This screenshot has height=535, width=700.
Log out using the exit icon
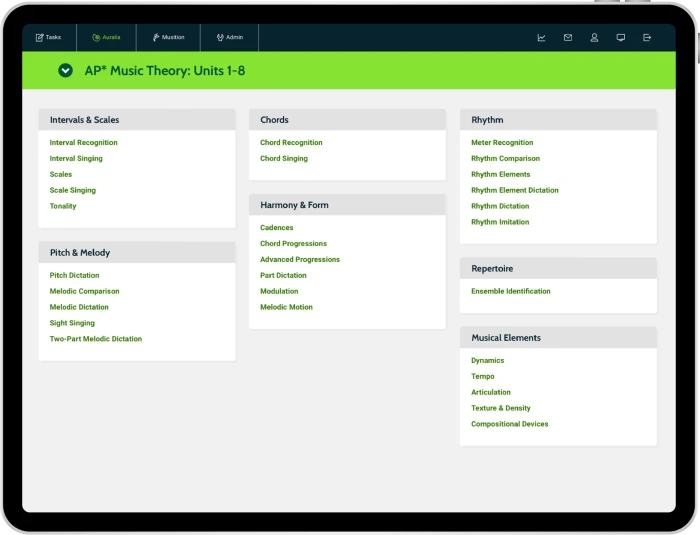tap(647, 38)
